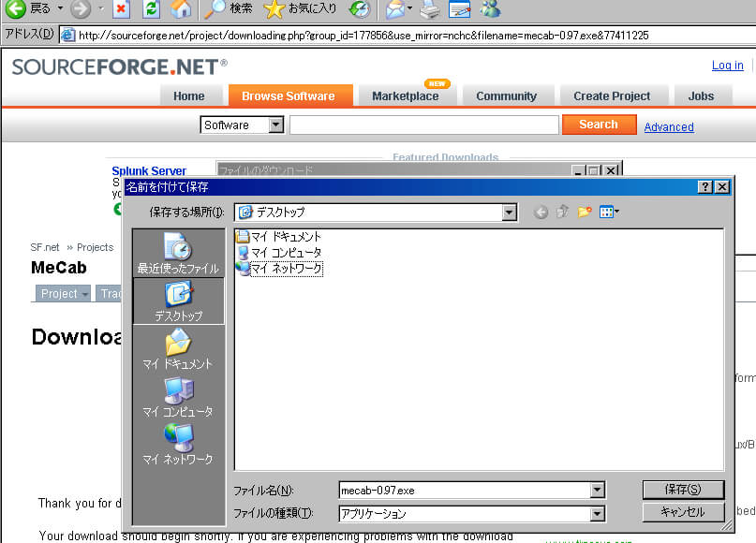756x543 pixels.
Task: Click the Cancel (キャンセル) button
Action: (682, 512)
